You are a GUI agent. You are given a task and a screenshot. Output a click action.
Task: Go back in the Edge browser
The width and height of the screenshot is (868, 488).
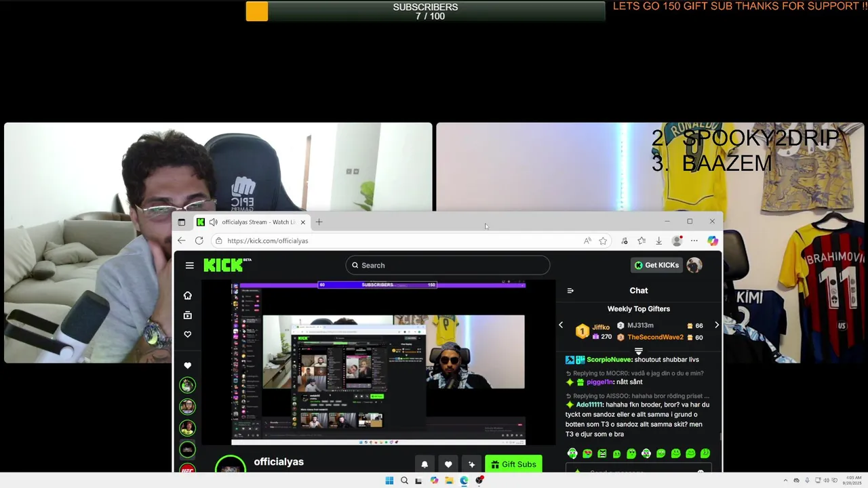click(181, 241)
